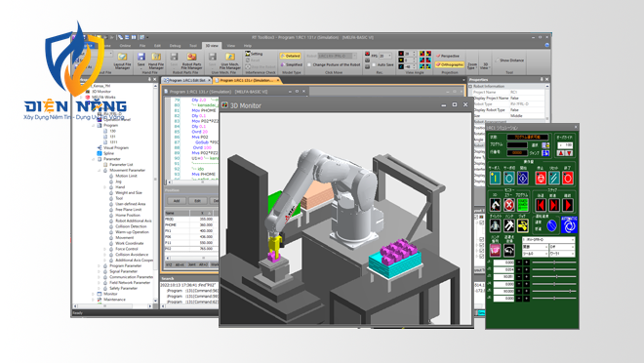Screen dimensions: 644x363
Task: Click blue Start icon in simulation panel
Action: coord(523,178)
